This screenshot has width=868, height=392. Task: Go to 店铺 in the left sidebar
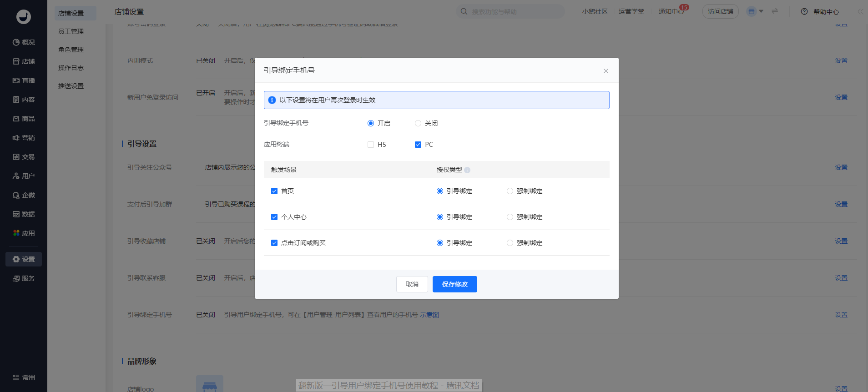(24, 61)
